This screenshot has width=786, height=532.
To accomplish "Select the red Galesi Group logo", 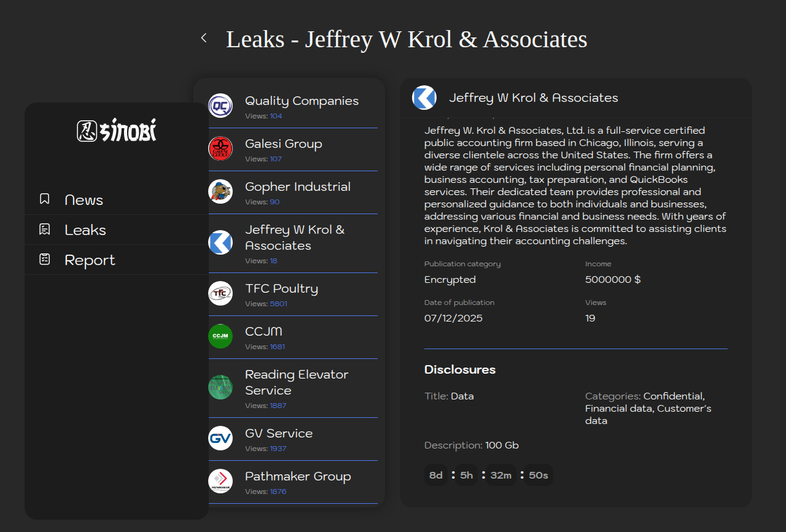I will (x=220, y=148).
